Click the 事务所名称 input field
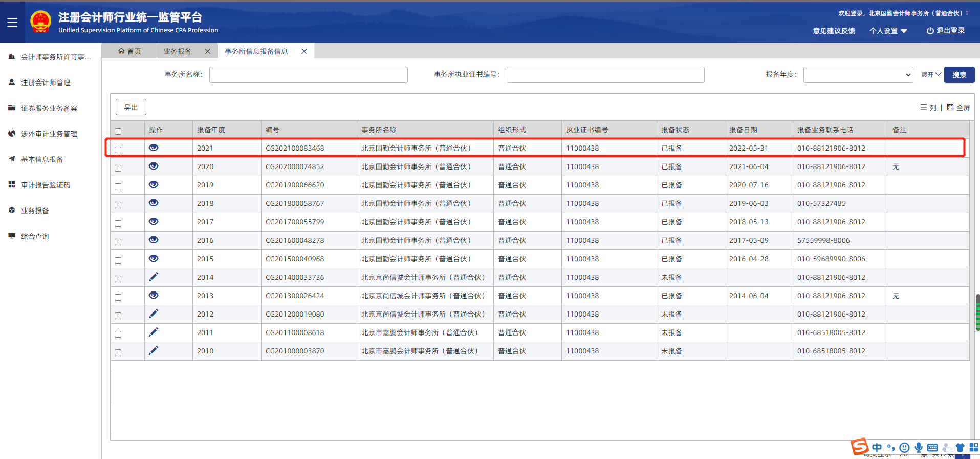 point(308,75)
